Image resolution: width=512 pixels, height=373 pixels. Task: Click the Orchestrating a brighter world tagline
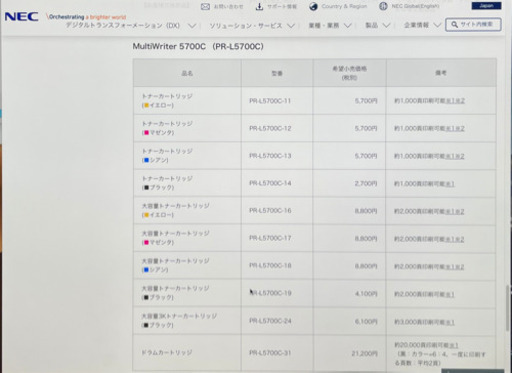pos(86,17)
